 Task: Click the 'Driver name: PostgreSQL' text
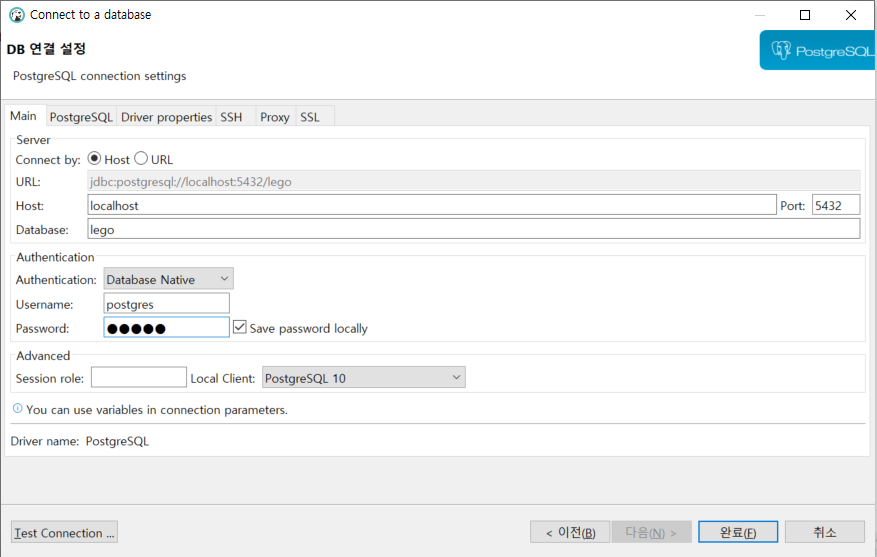[x=79, y=441]
